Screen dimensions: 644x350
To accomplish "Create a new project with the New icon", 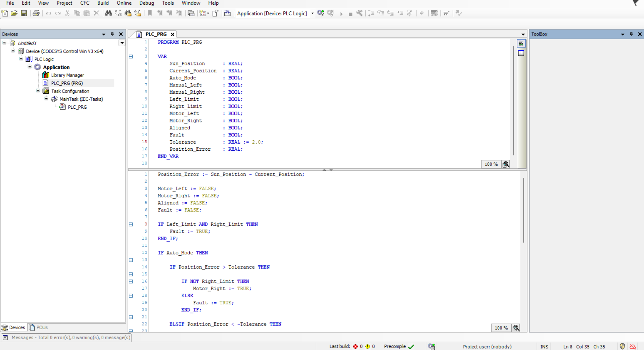I will [x=5, y=13].
